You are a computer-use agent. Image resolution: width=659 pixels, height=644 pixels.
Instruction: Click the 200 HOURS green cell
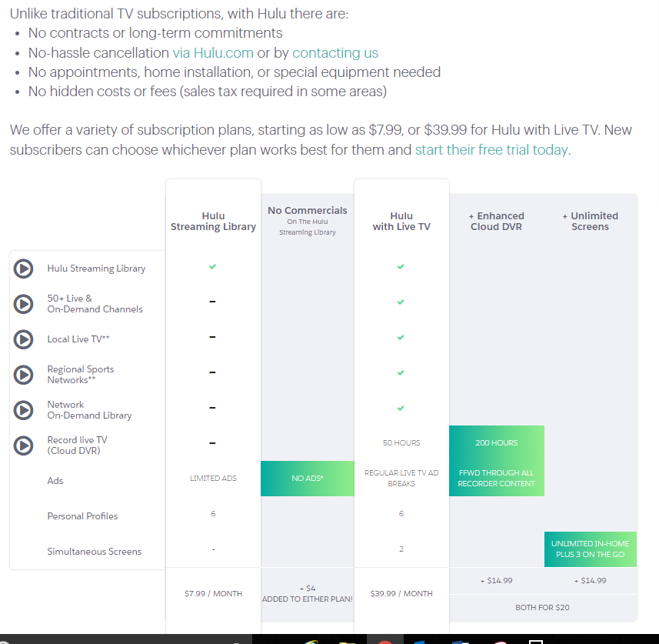496,461
